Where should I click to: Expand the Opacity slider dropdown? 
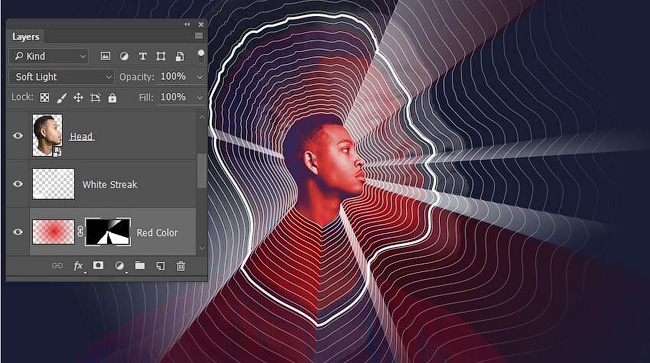[x=200, y=77]
